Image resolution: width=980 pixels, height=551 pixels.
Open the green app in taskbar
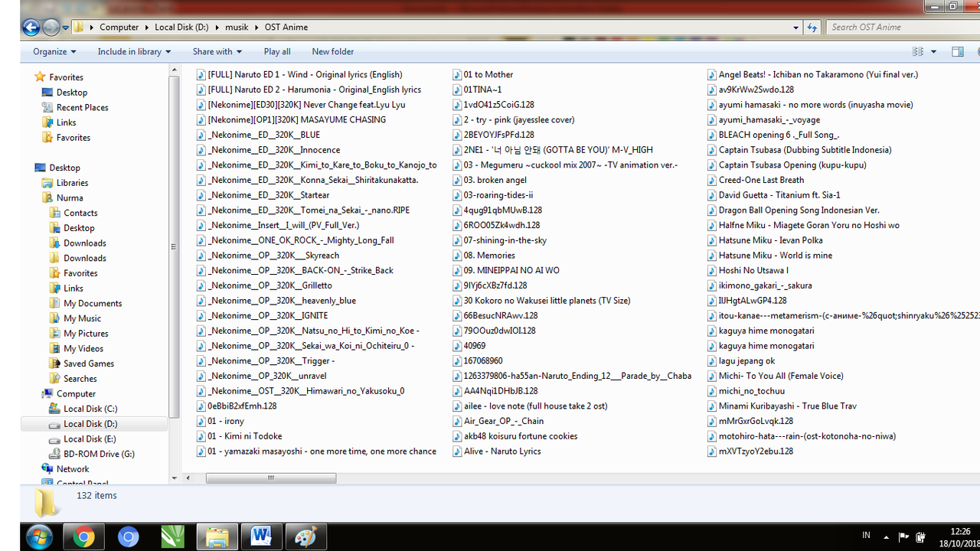click(172, 537)
